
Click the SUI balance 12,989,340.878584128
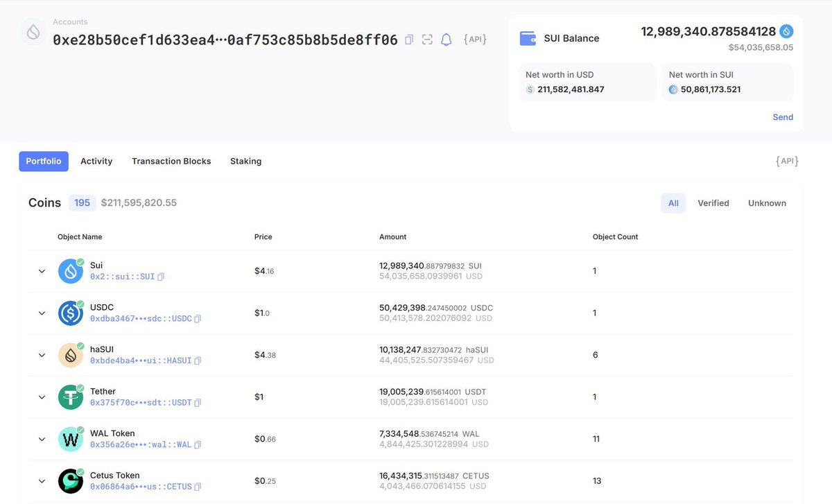click(709, 31)
